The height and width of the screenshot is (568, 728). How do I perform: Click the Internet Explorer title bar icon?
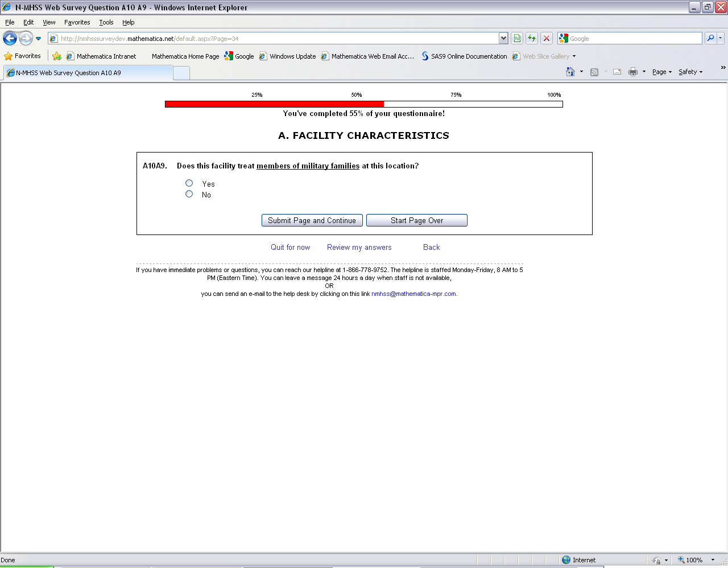7,7
